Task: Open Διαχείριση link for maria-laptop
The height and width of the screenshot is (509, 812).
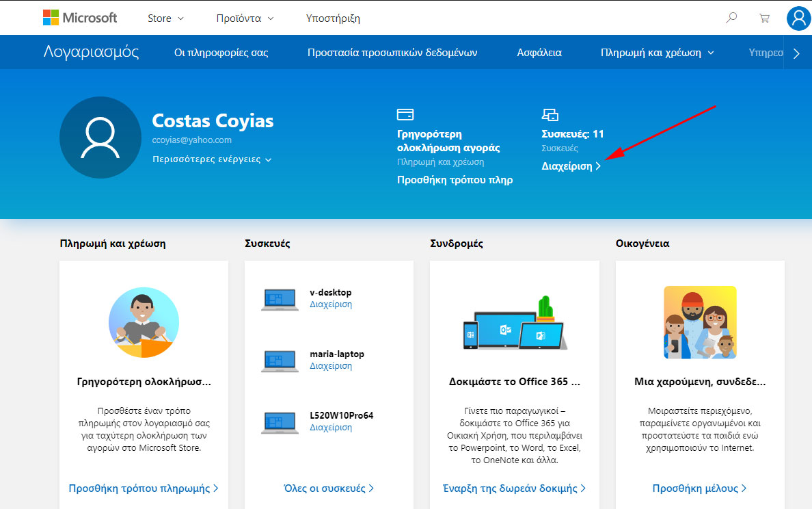Action: [331, 366]
